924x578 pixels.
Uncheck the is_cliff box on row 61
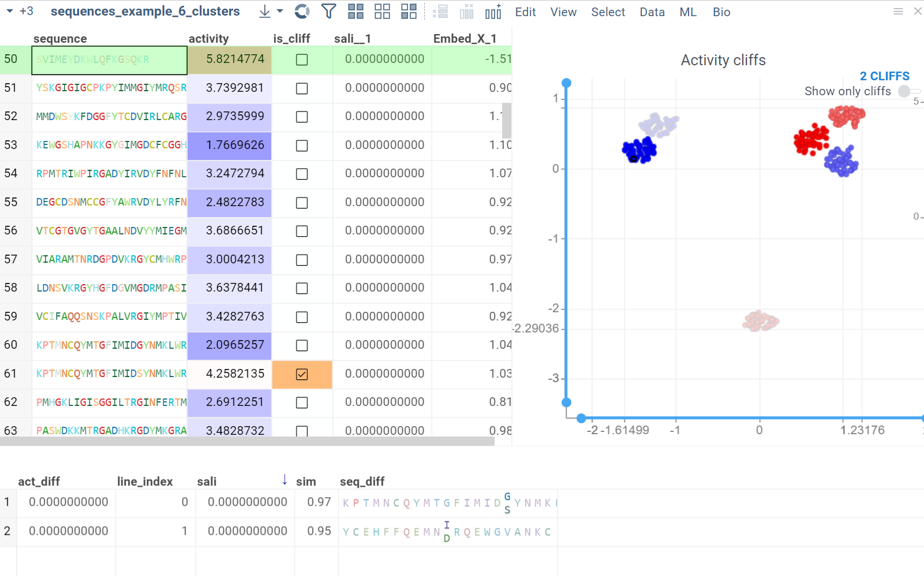coord(302,374)
